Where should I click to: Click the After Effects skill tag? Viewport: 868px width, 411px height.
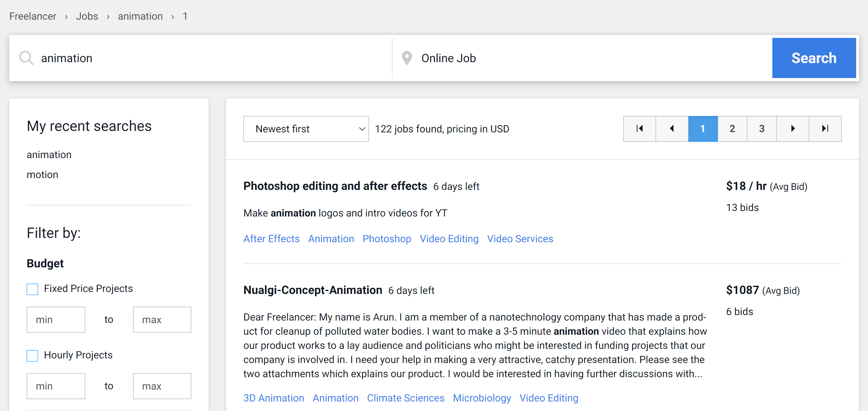pos(271,239)
